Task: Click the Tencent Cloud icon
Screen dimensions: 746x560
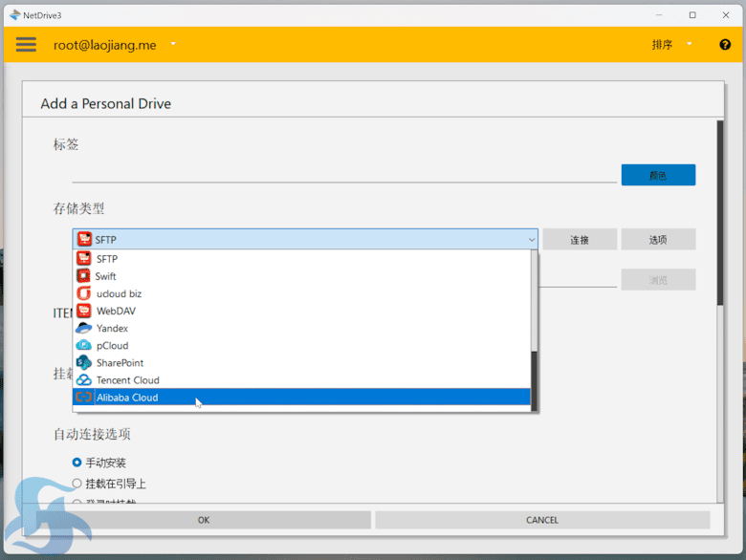Action: [x=84, y=379]
